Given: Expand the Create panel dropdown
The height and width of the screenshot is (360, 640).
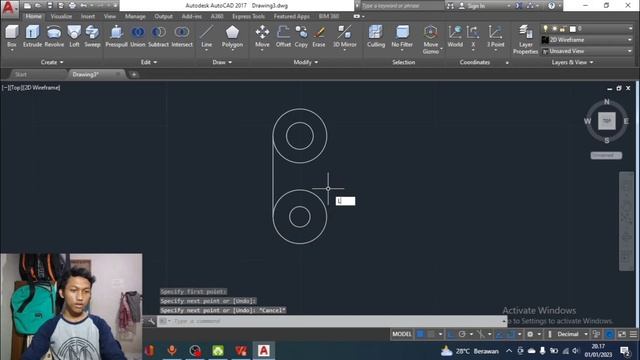Looking at the screenshot, I should tap(52, 62).
